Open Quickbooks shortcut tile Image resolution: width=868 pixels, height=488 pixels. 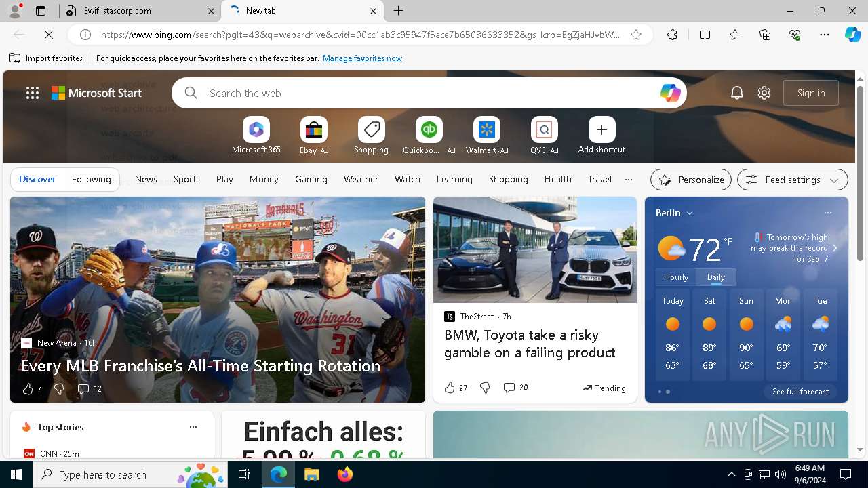pyautogui.click(x=429, y=136)
